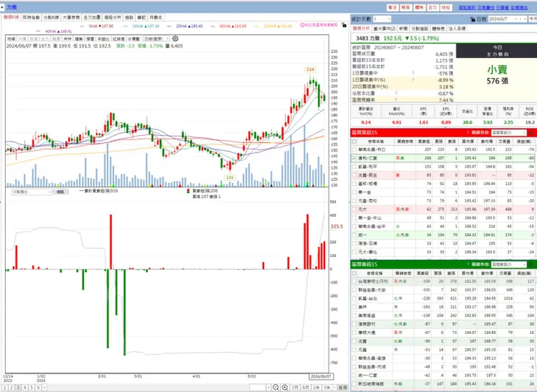Click the 均線 button in chart toolbar

pos(11,38)
